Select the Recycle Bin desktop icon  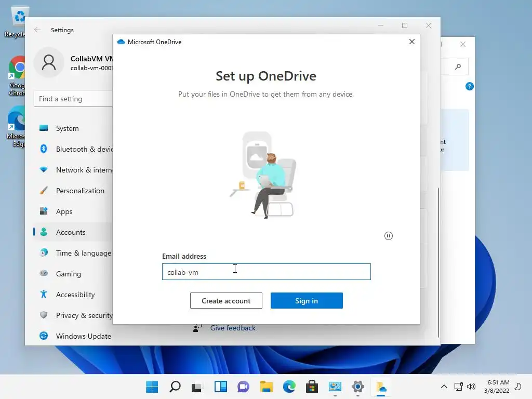pos(15,22)
